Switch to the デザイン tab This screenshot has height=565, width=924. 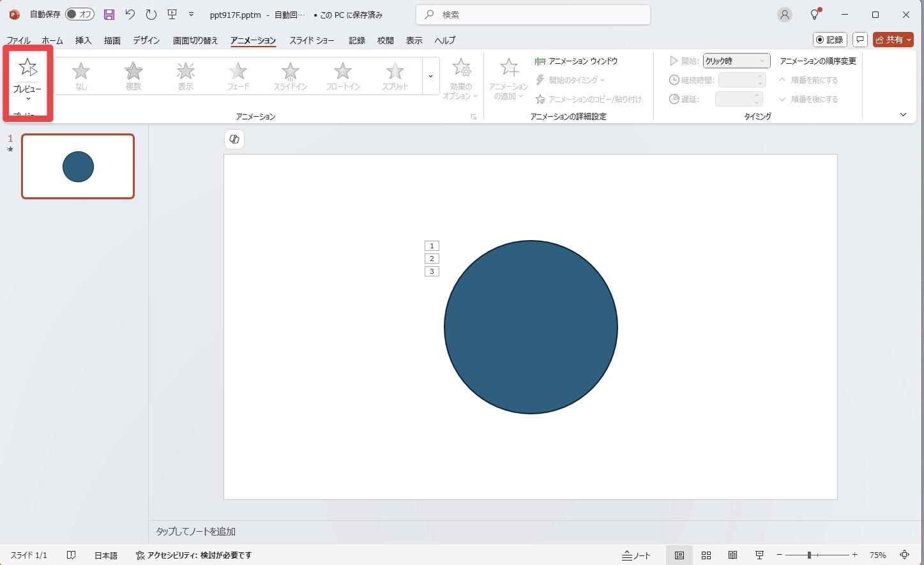146,40
